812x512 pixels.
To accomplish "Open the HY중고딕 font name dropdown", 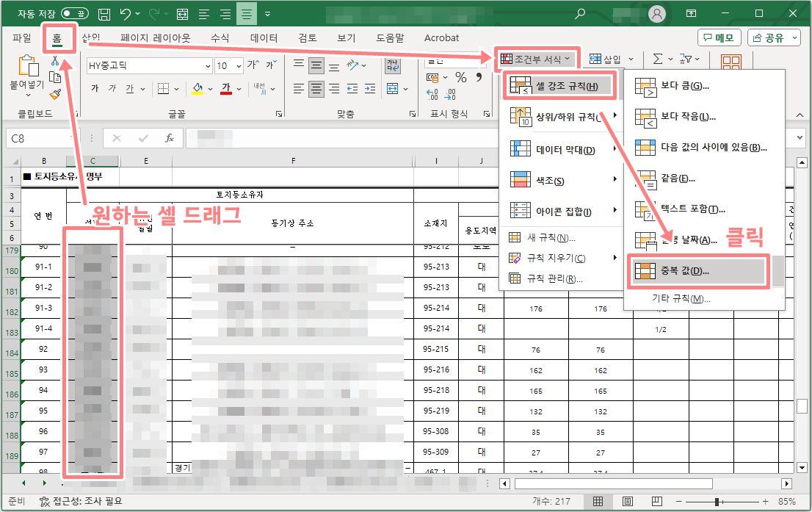I will [x=147, y=65].
